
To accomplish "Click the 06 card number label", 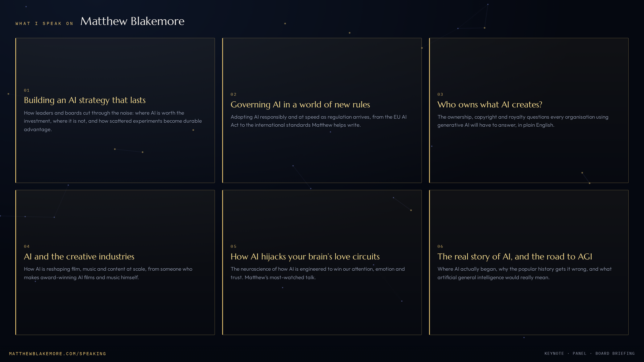I will coord(440,247).
